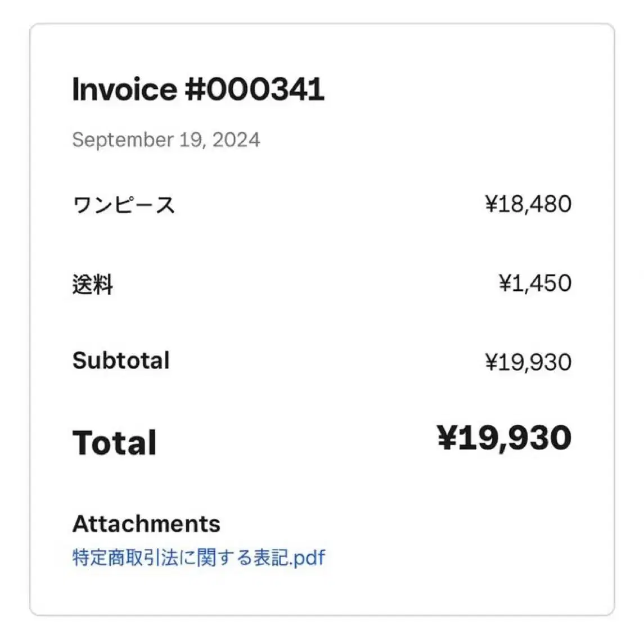Click the ¥18,480 item price
The image size is (644, 644).
click(x=528, y=204)
